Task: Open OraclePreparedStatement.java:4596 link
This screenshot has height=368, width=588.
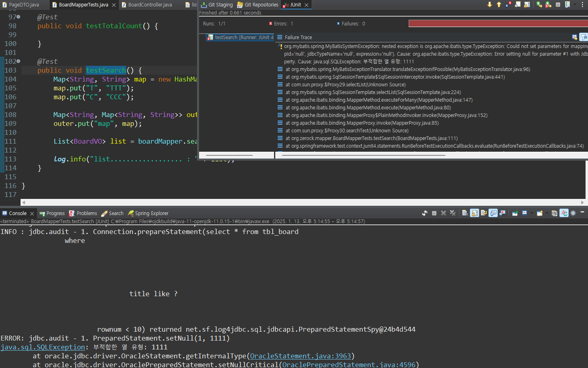Action: 349,364
